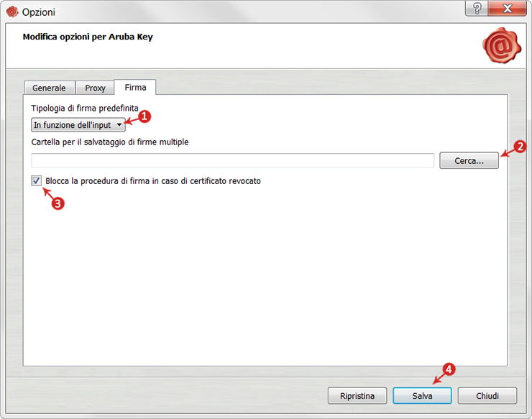Image resolution: width=532 pixels, height=419 pixels.
Task: Click the red number 2 annotation marker
Action: click(520, 147)
